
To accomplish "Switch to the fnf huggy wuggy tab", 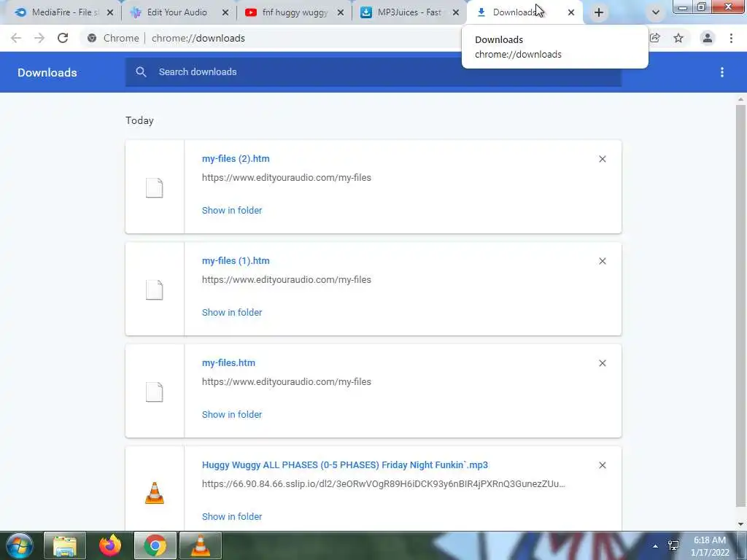I will tap(295, 12).
